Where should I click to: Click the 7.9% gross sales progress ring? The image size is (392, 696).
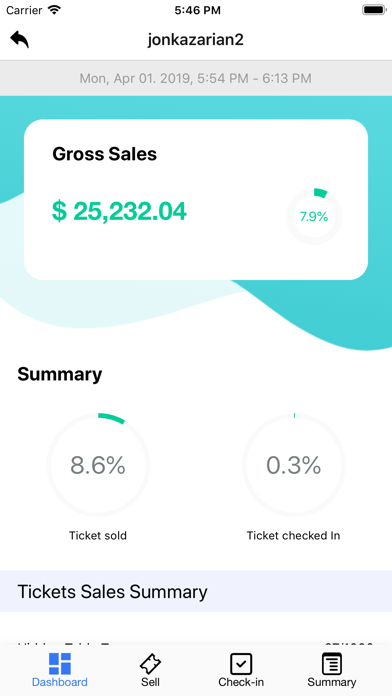coord(314,217)
